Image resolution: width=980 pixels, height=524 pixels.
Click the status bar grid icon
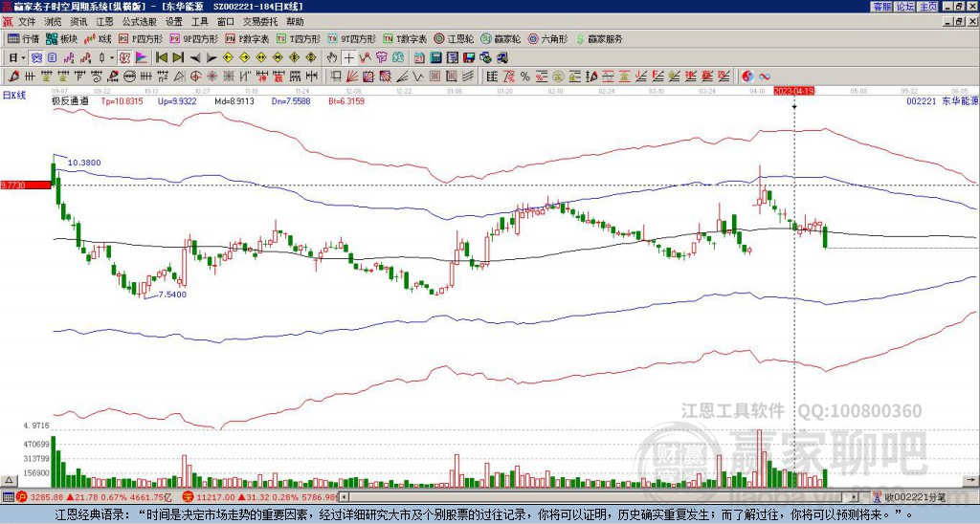(x=7, y=497)
